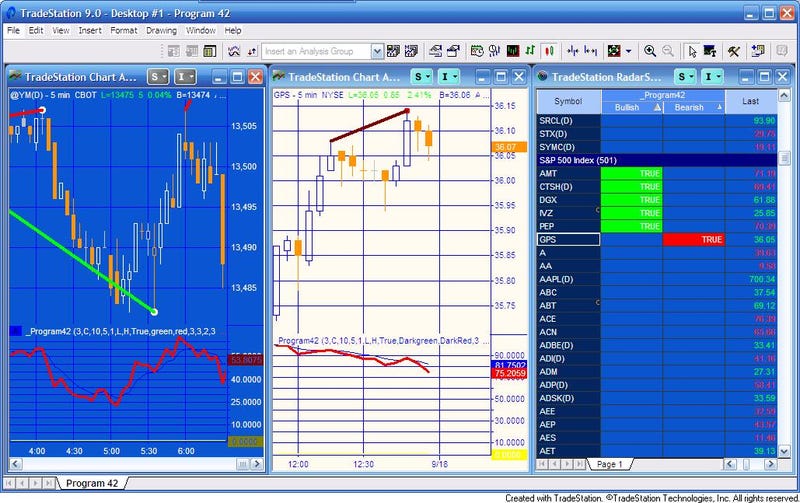The image size is (800, 503).
Task: Toggle interval link I on the GPS chart window
Action: click(x=449, y=77)
